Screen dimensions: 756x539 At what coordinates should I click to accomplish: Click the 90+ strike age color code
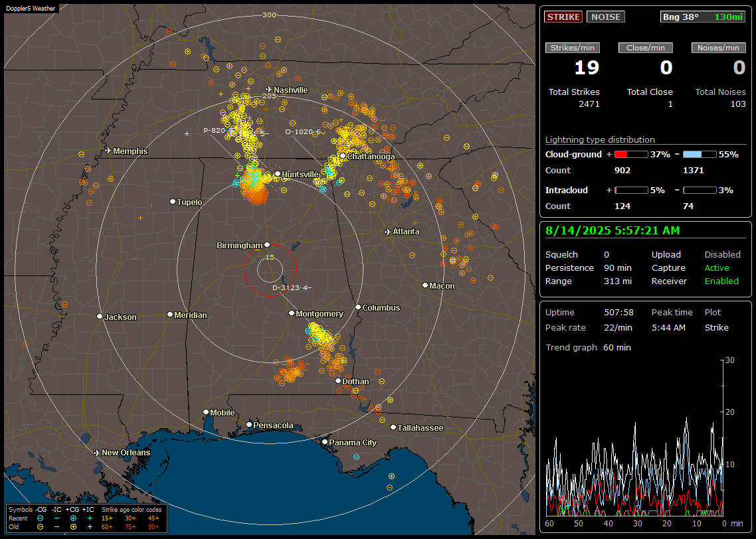pos(153,527)
